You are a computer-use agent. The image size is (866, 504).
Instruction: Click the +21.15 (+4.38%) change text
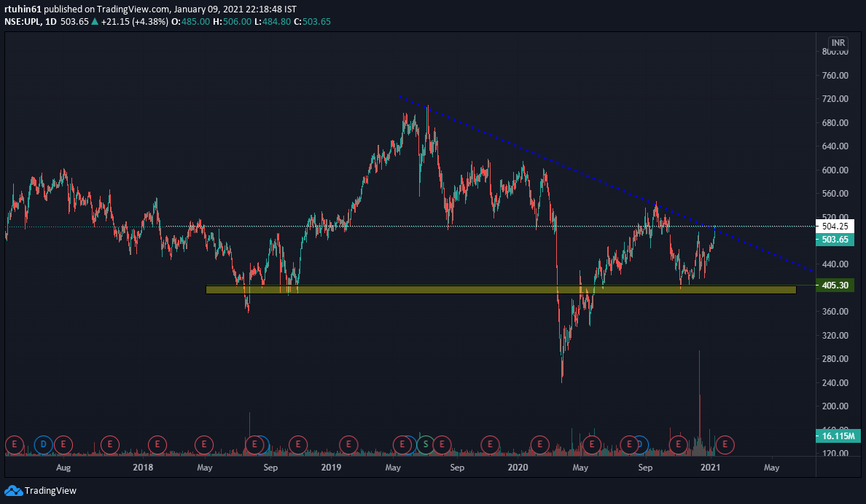pyautogui.click(x=135, y=22)
